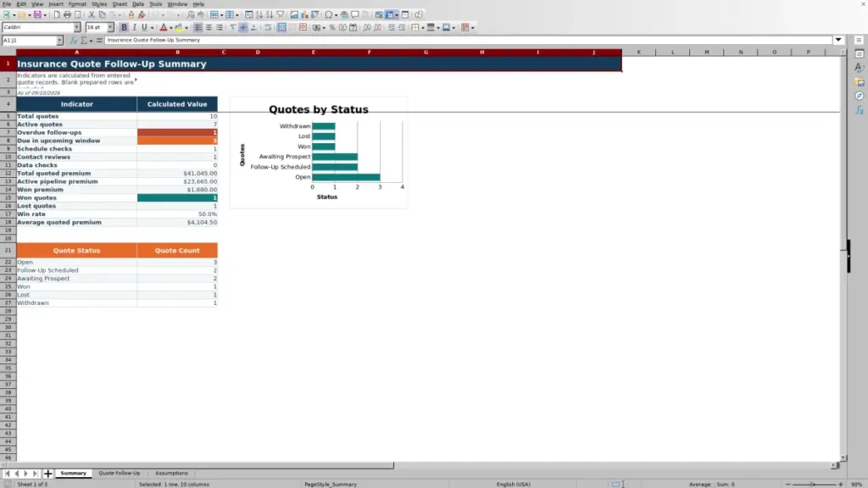Open the sidebar Properties panel icon
868x488 pixels.
[860, 54]
